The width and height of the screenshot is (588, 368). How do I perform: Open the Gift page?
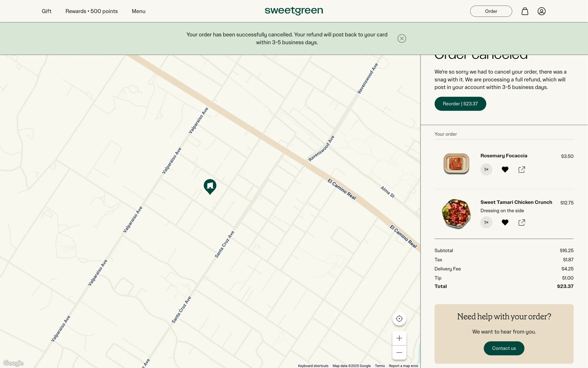(47, 11)
